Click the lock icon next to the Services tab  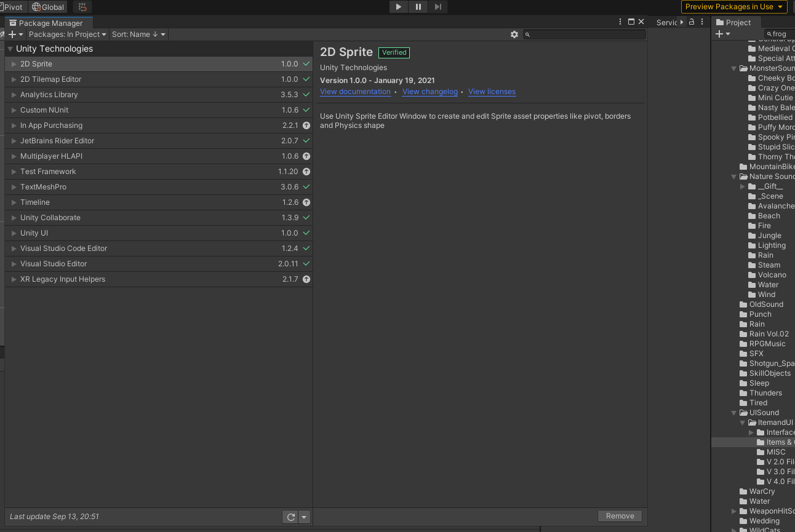(692, 22)
